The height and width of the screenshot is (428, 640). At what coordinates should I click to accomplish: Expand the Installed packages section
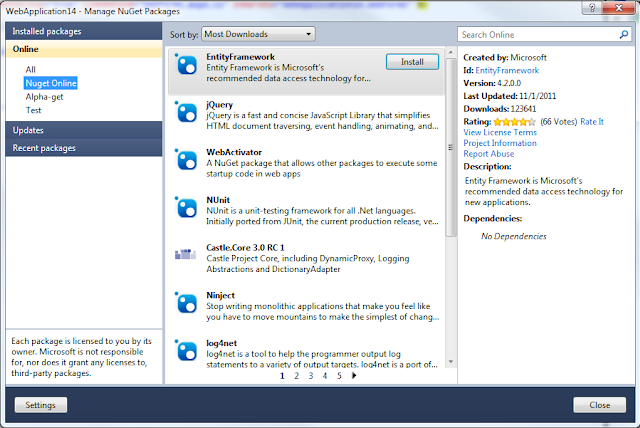84,31
